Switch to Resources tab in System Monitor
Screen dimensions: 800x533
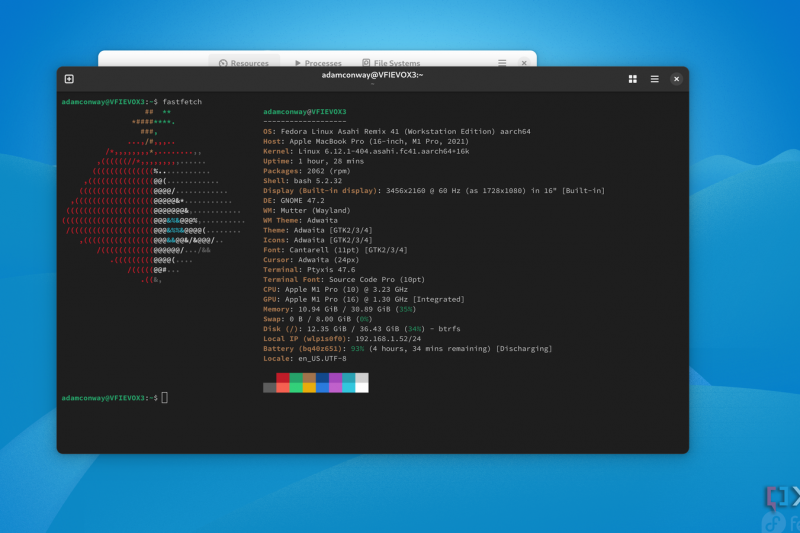[x=244, y=63]
